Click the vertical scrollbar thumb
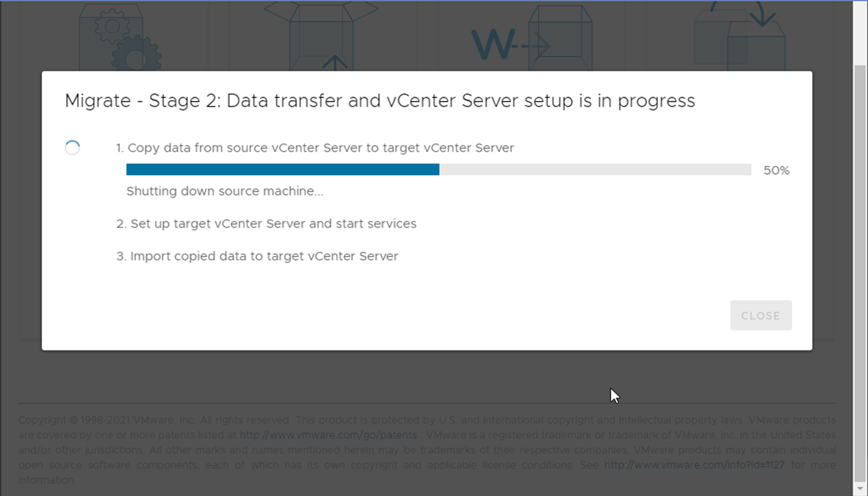Image resolution: width=868 pixels, height=496 pixels. click(859, 273)
